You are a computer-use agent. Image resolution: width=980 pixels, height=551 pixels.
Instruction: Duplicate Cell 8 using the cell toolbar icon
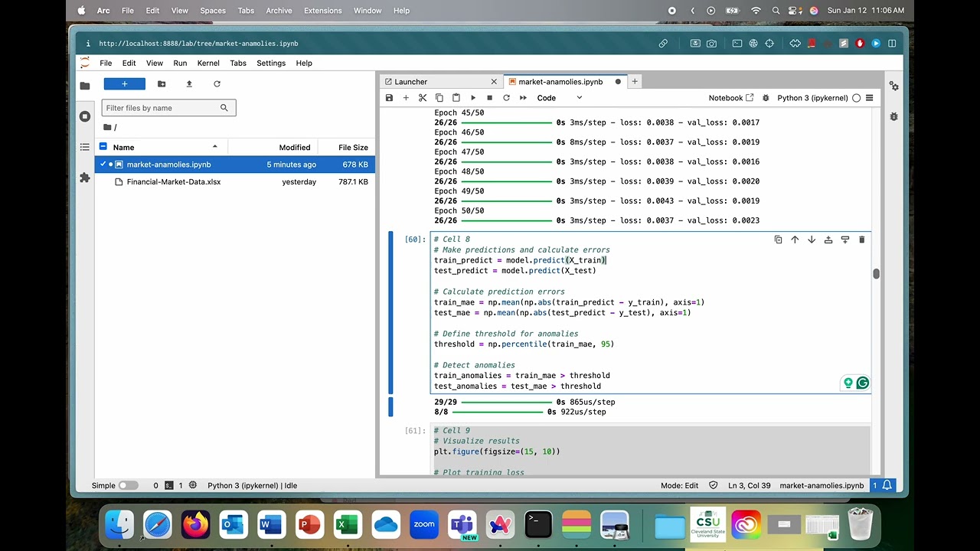pos(778,240)
